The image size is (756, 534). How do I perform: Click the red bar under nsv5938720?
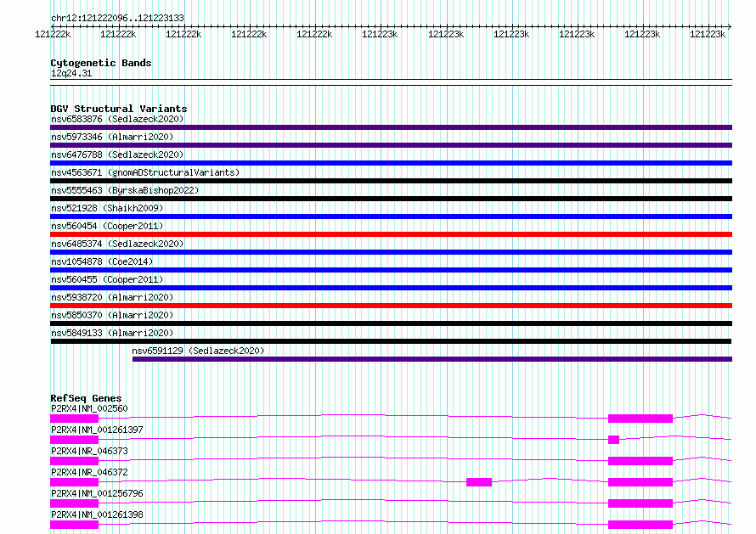391,306
